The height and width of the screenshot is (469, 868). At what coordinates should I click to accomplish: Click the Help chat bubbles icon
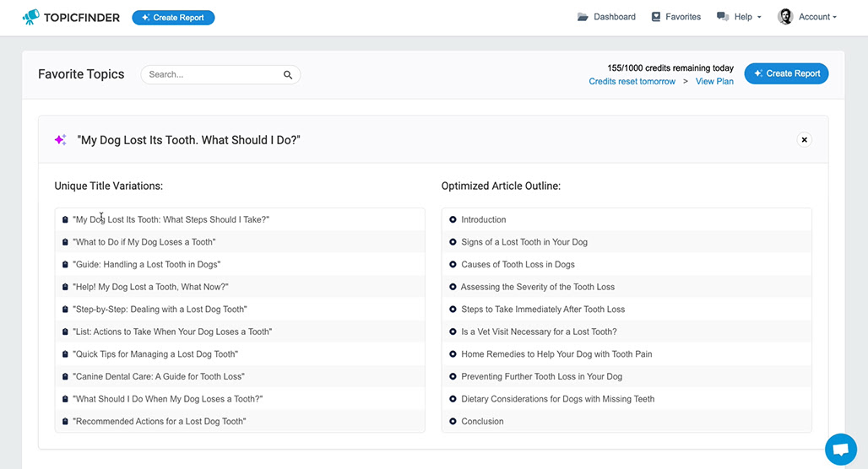(x=723, y=17)
